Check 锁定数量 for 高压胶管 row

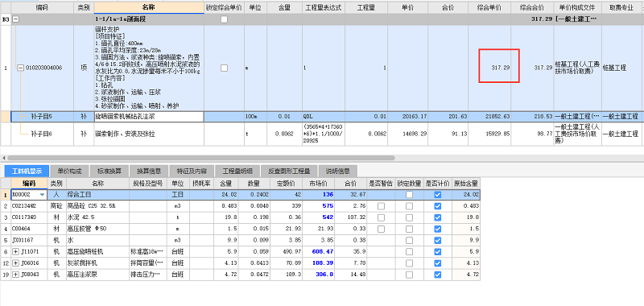click(x=410, y=229)
